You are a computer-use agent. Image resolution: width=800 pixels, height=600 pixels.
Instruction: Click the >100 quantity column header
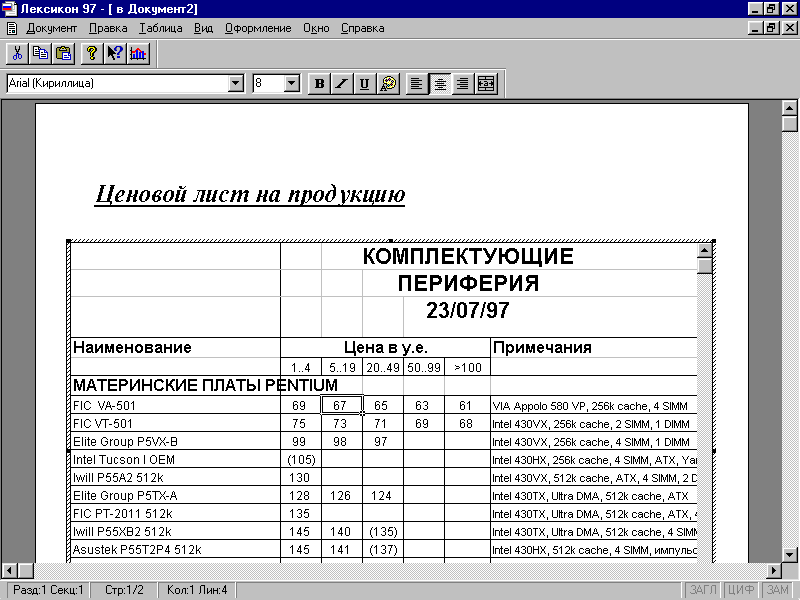tap(467, 367)
